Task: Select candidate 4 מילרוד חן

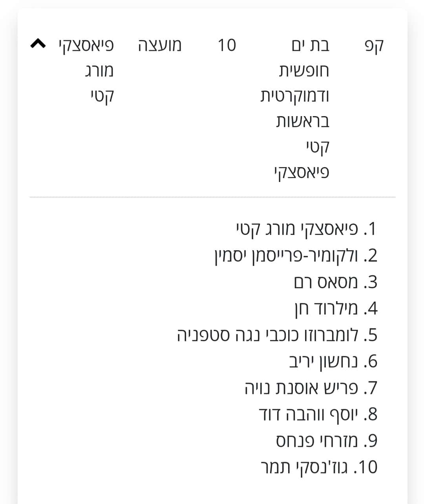Action: click(336, 309)
